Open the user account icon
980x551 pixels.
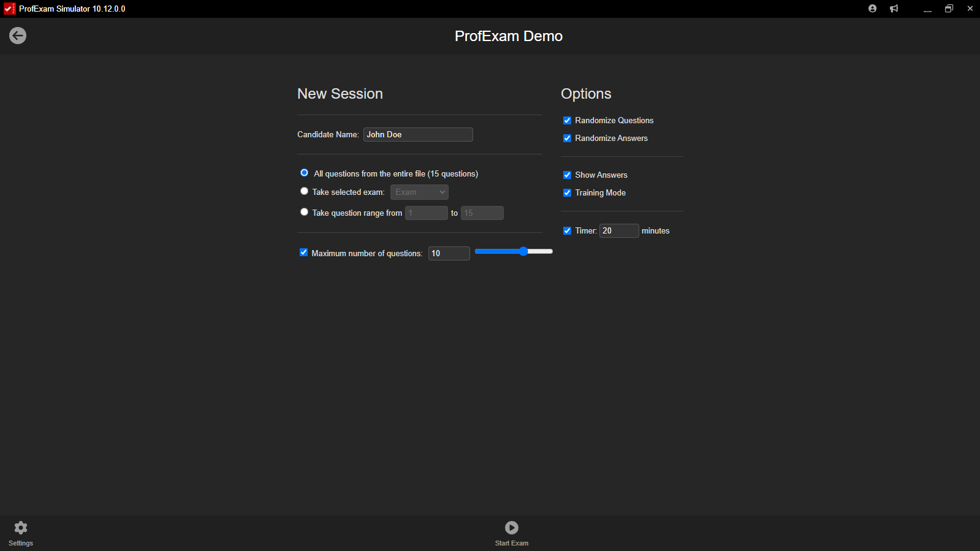(x=872, y=9)
